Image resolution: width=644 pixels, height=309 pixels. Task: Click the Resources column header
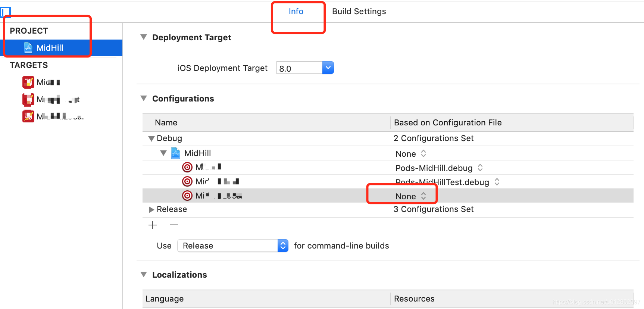coord(512,299)
